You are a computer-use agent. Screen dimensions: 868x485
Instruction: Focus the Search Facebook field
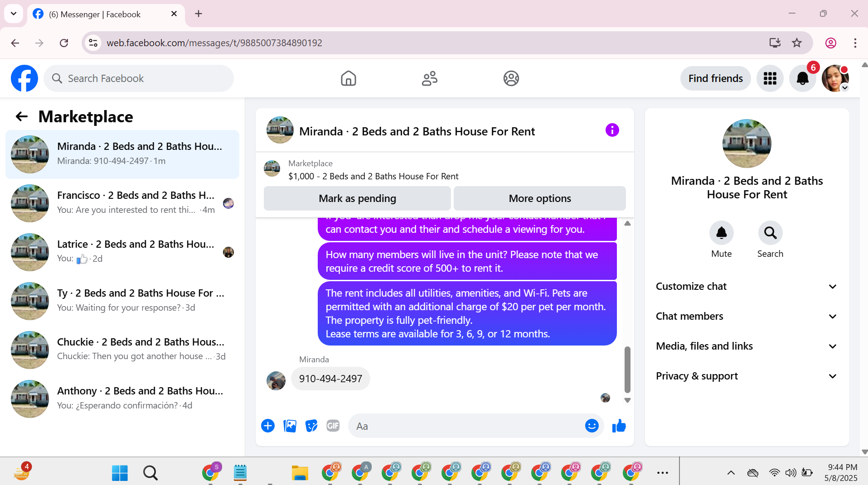point(139,78)
